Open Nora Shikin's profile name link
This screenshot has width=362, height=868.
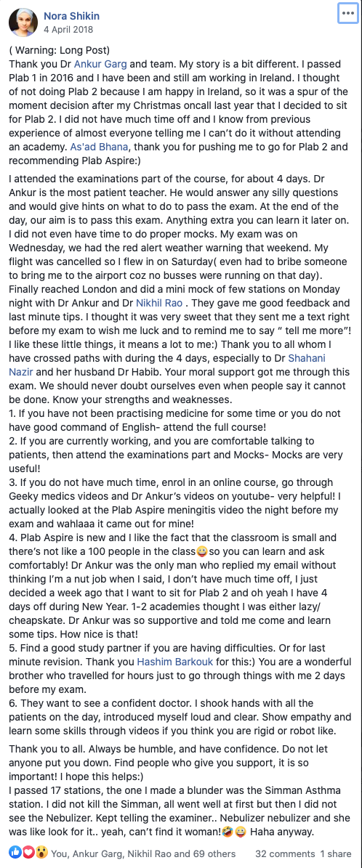click(71, 16)
